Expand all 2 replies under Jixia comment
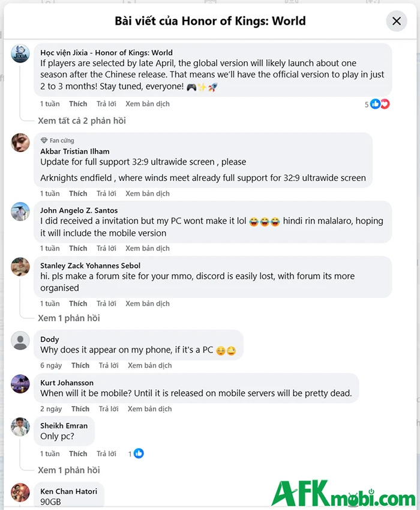This screenshot has width=420, height=510. pos(82,121)
